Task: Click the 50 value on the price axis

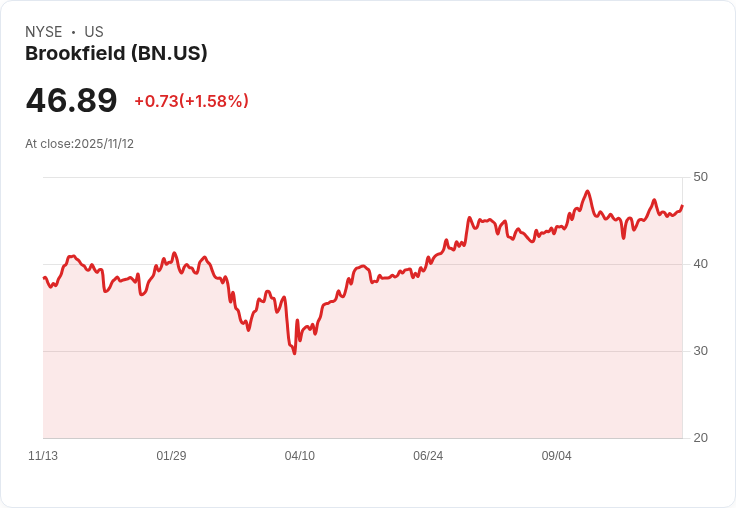Action: point(700,177)
